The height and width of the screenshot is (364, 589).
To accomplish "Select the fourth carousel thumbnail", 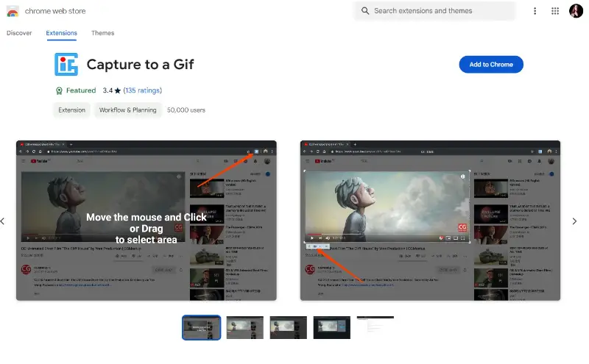I will point(332,327).
